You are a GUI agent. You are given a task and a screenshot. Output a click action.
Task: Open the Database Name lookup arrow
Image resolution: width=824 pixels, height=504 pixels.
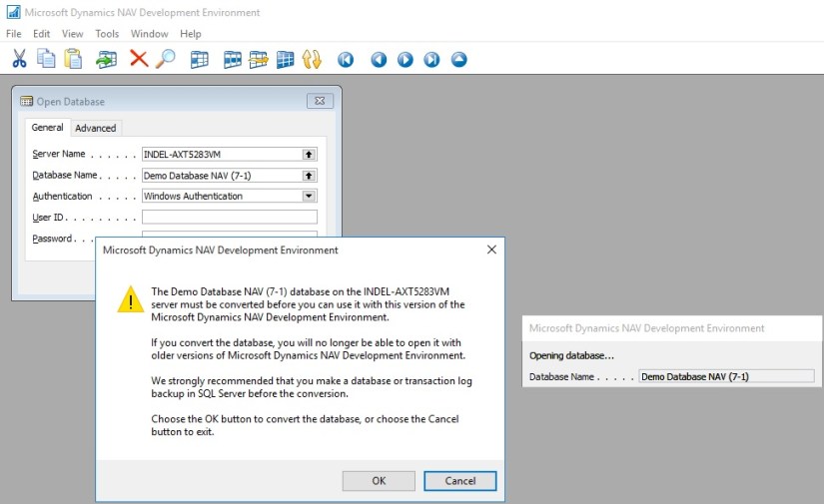tap(309, 176)
